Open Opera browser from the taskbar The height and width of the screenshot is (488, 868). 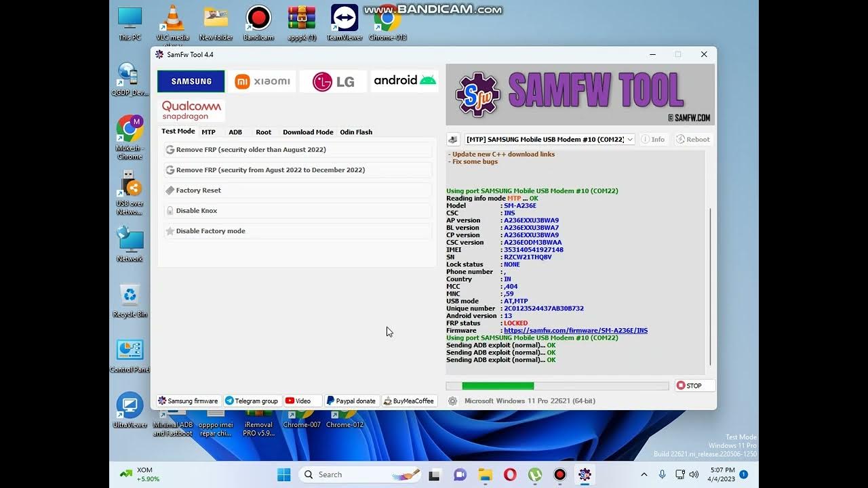510,474
